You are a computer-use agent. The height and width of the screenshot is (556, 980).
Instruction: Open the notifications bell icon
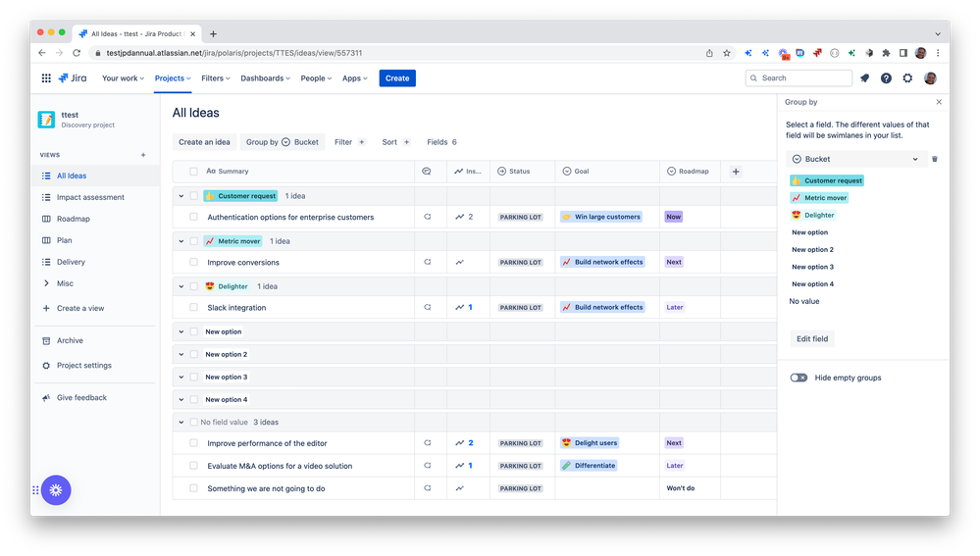(865, 78)
